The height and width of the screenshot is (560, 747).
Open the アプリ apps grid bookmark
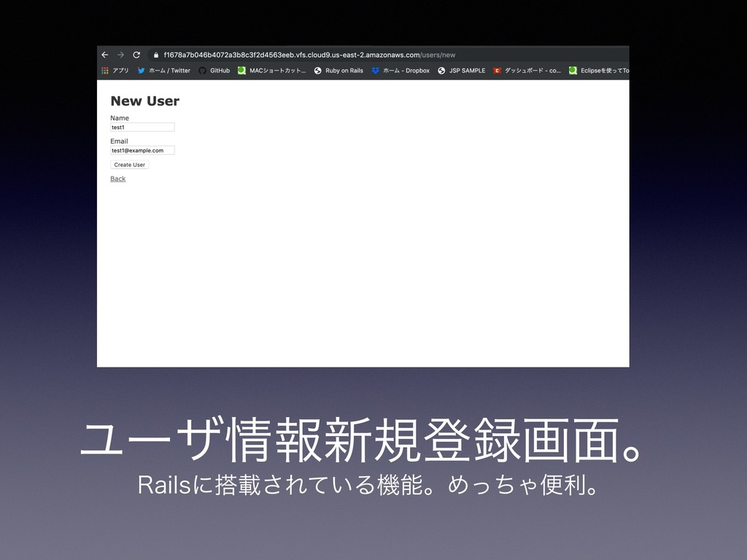point(115,71)
